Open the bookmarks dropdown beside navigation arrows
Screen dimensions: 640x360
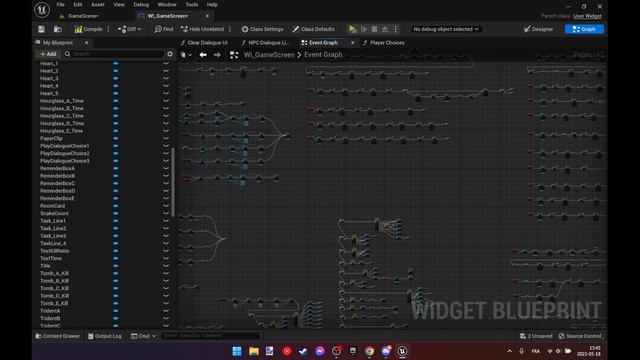point(186,55)
